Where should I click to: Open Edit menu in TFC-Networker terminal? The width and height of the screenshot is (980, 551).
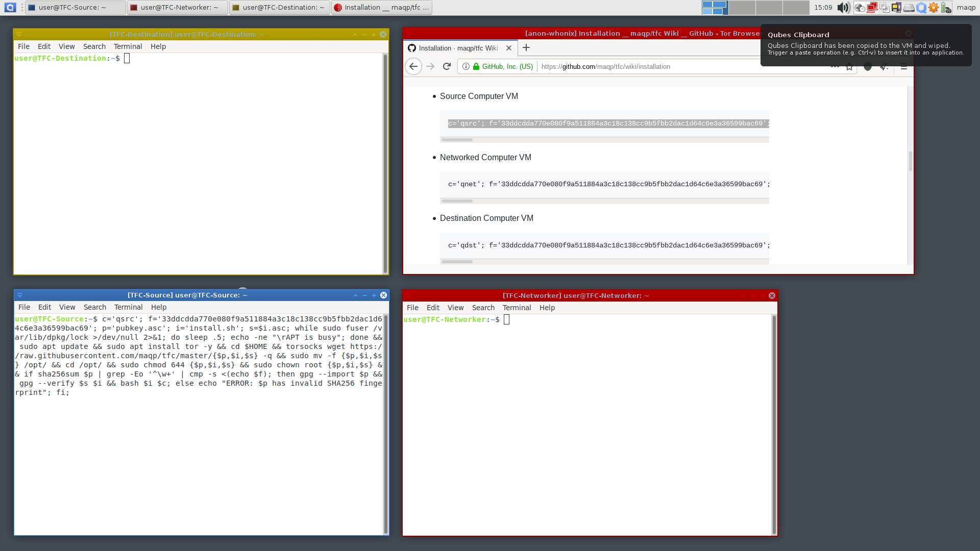(433, 308)
